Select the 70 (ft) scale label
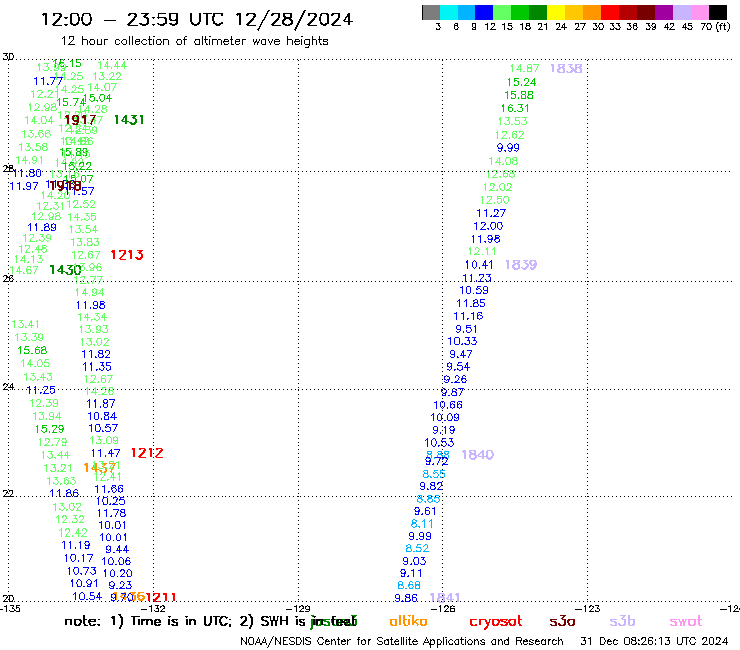This screenshot has height=650, width=740. pos(715,27)
